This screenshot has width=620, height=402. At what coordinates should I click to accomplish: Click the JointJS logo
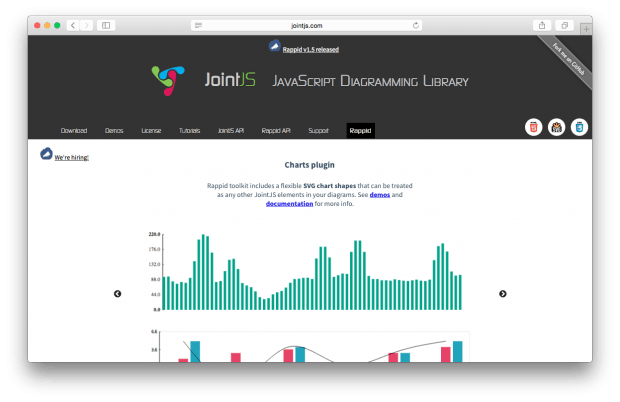click(168, 81)
